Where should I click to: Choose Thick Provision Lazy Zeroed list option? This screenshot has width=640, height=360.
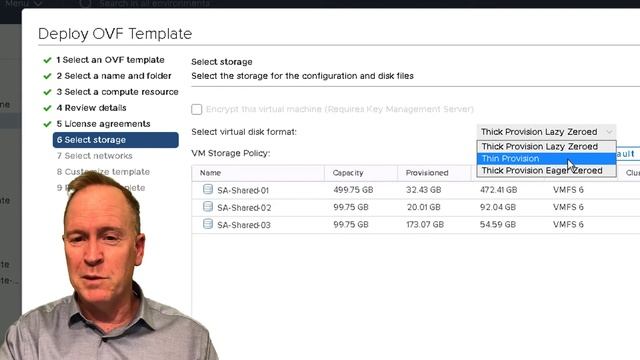coord(546,147)
